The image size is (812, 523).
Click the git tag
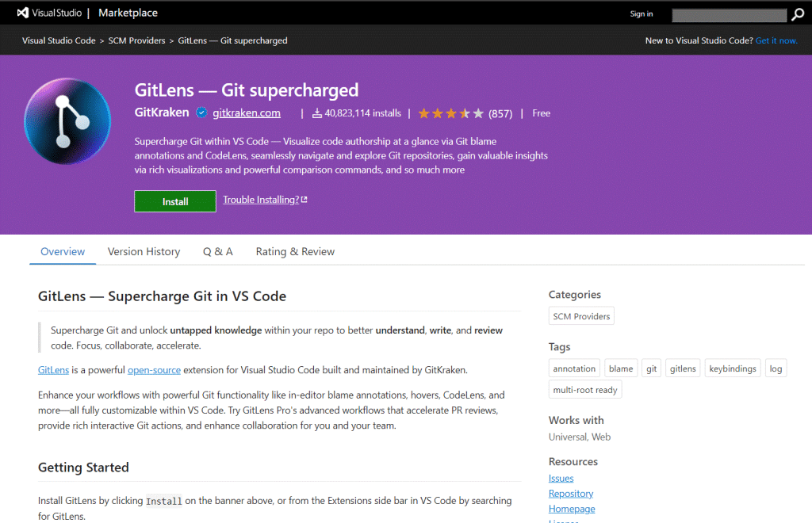(652, 368)
